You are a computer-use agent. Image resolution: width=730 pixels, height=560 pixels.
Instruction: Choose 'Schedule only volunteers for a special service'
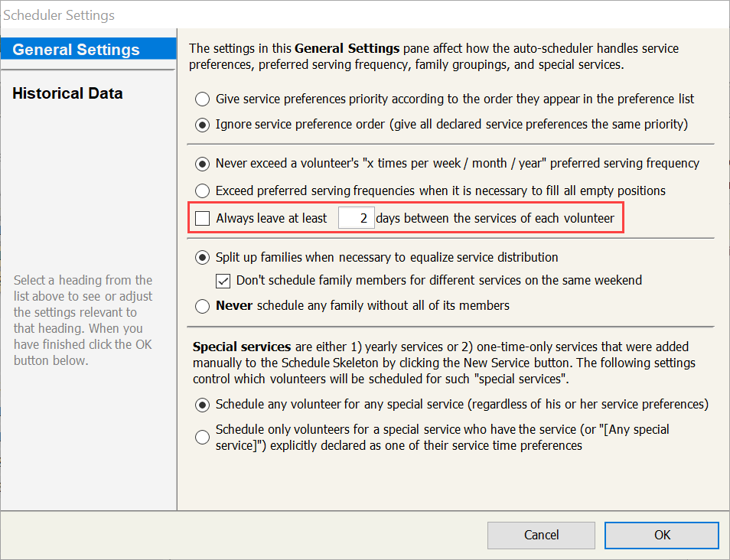(203, 437)
